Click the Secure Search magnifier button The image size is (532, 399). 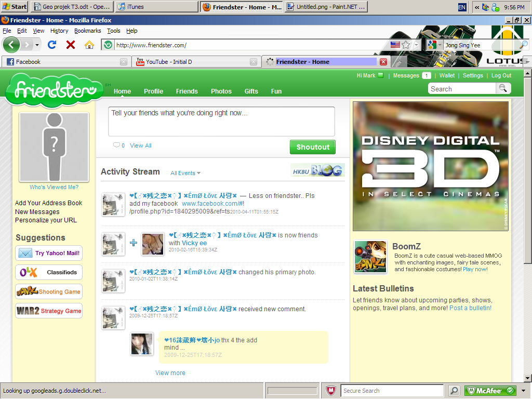[x=454, y=391]
